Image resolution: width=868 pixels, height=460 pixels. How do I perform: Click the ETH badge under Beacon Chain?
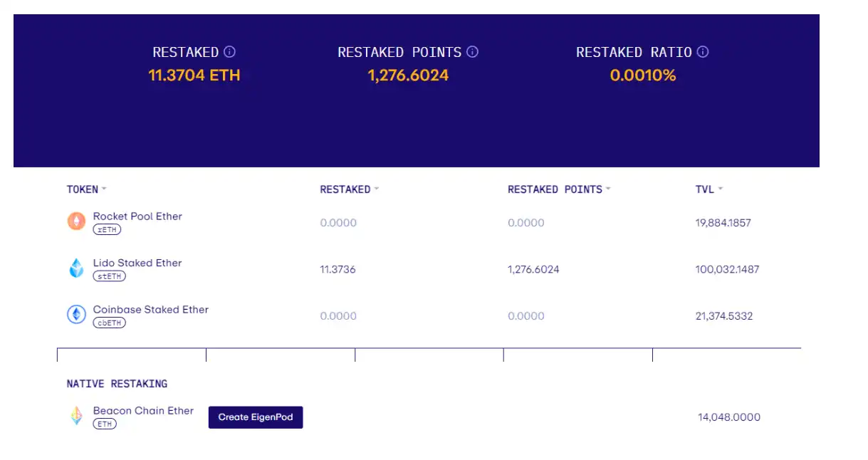[105, 424]
